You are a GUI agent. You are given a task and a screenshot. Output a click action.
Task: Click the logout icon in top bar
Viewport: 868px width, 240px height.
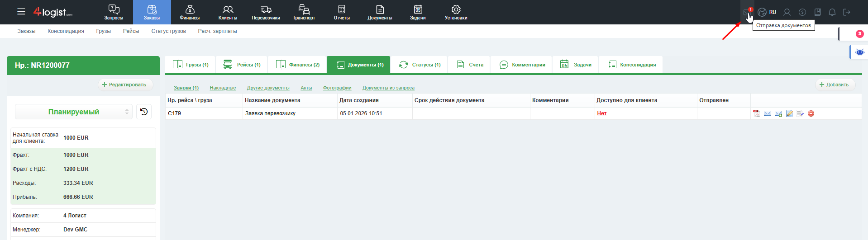coord(847,12)
